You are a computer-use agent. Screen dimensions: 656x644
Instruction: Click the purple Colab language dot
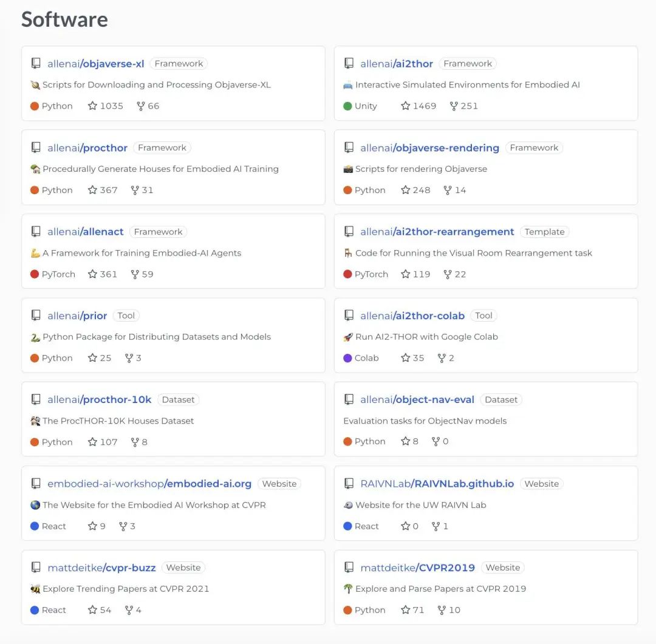coord(347,358)
